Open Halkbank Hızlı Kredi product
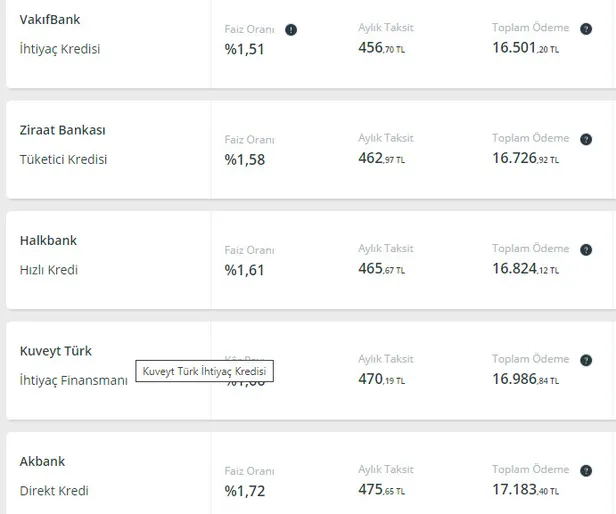 point(48,269)
